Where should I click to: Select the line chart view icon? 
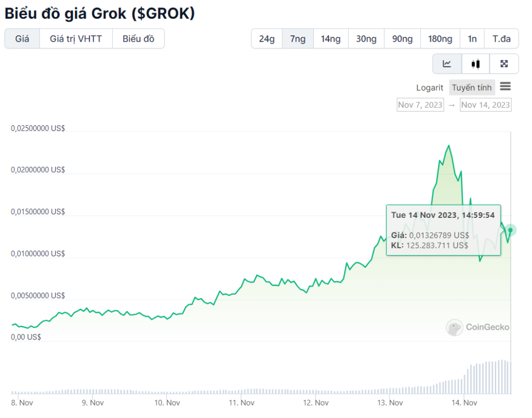447,63
